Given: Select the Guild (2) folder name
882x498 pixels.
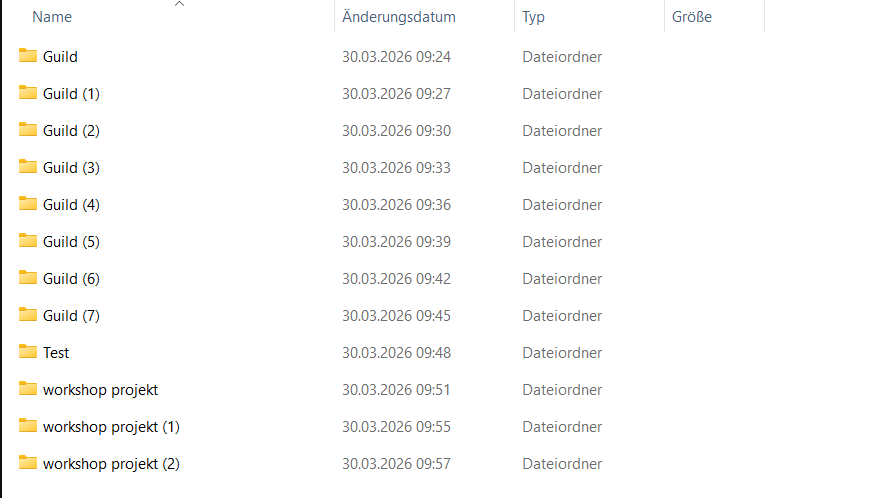Looking at the screenshot, I should (x=71, y=131).
